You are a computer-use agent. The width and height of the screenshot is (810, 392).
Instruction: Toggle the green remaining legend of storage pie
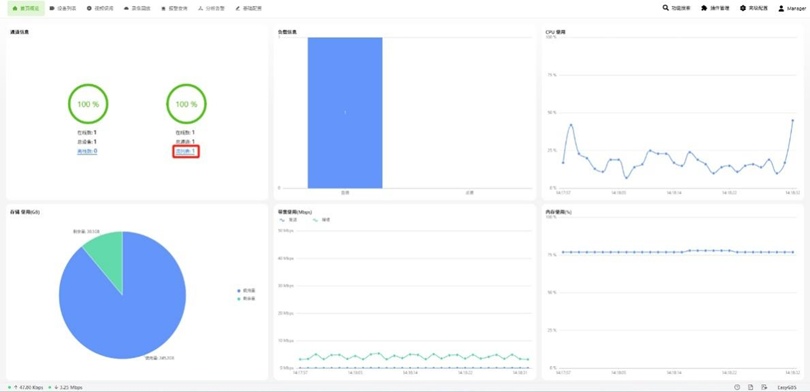[x=246, y=299]
